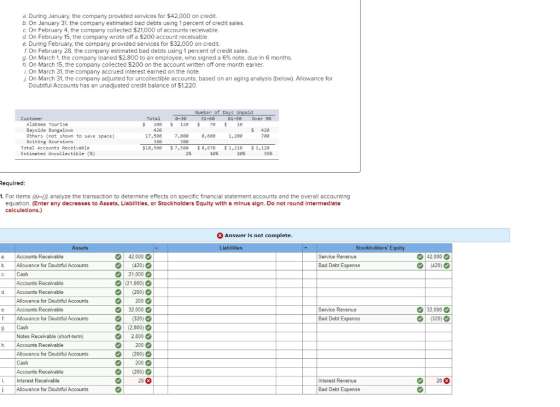Click the empty amount field for row j Allowance
560x407 pixels.
coord(139,390)
